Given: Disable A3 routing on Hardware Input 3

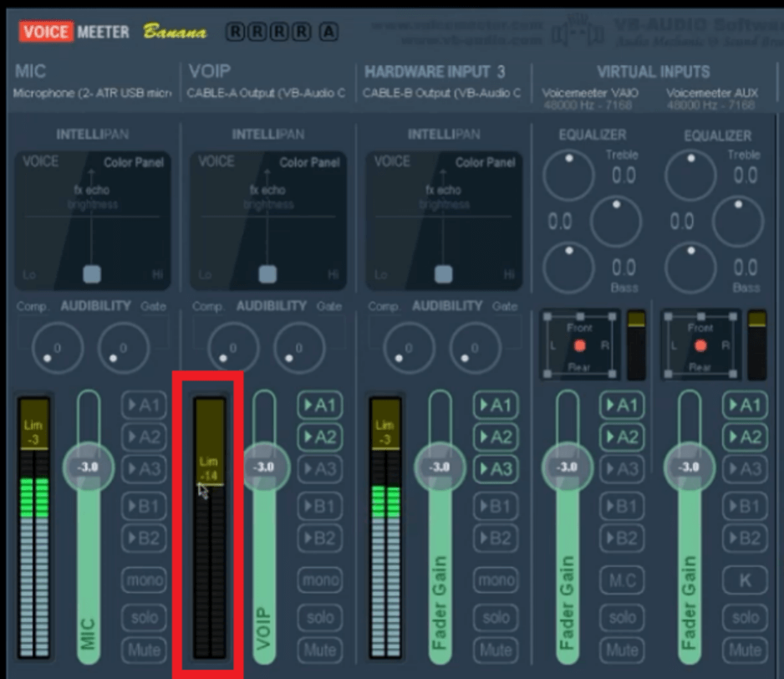Looking at the screenshot, I should [x=496, y=469].
